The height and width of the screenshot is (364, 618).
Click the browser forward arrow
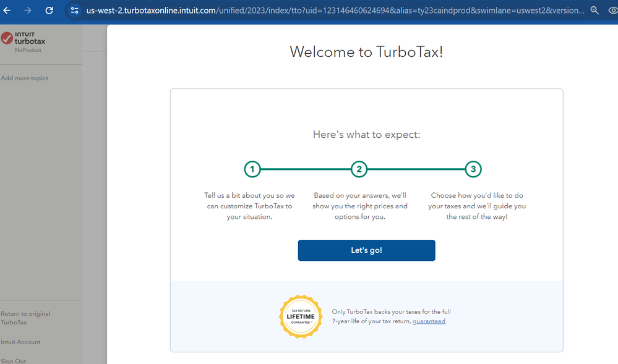pos(28,11)
